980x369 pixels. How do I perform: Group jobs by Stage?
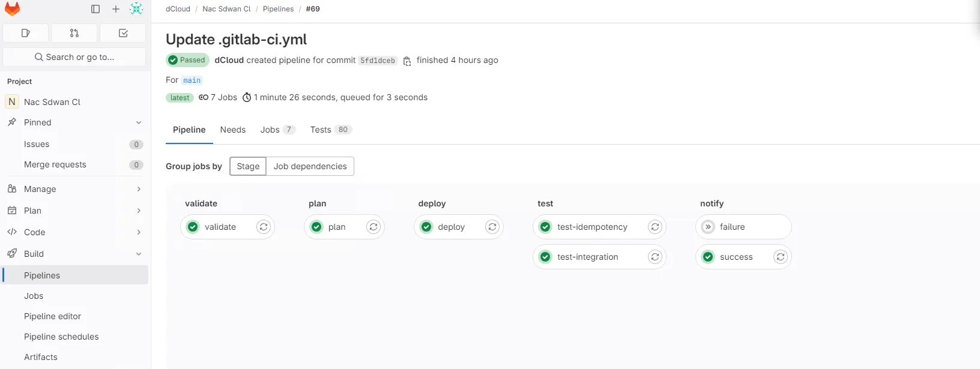(x=248, y=166)
